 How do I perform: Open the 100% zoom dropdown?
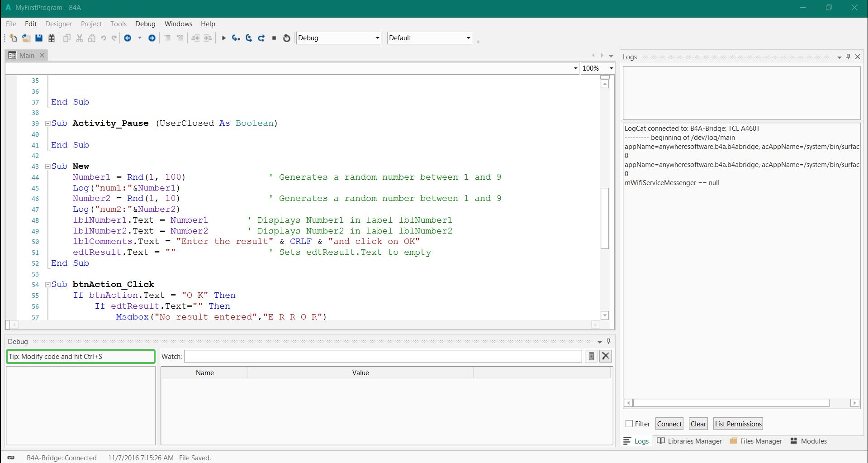click(611, 68)
